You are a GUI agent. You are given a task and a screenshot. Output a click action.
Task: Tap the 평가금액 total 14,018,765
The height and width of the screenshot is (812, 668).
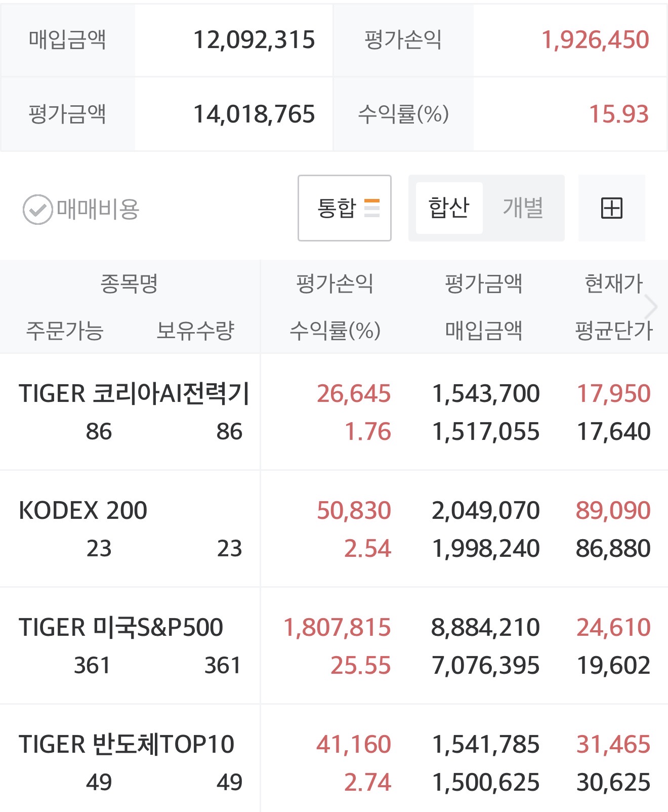click(254, 114)
